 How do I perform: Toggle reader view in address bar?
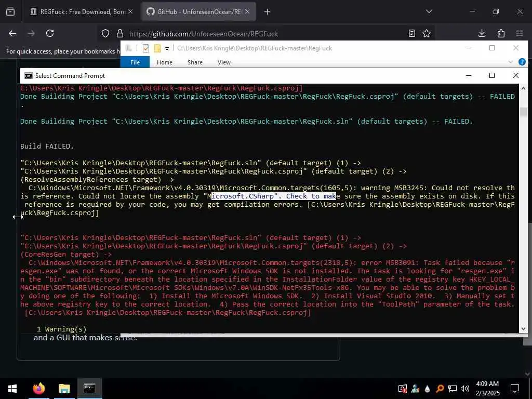pyautogui.click(x=412, y=33)
